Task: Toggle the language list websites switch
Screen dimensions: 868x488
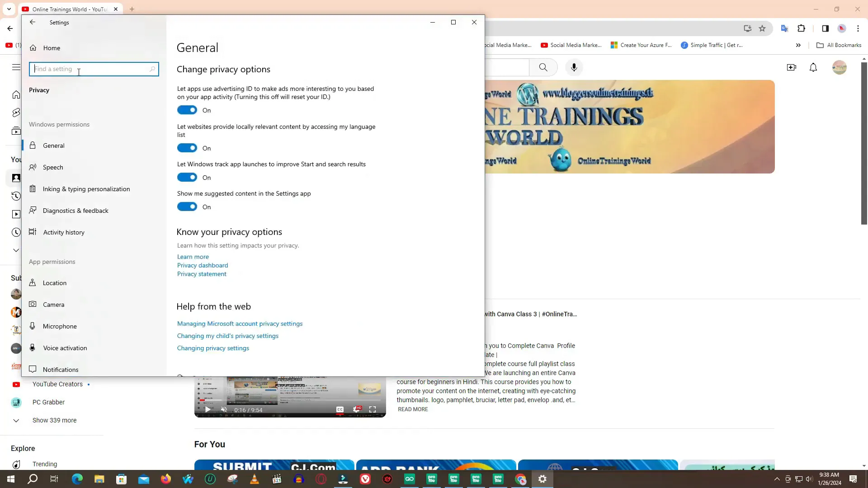Action: pos(187,148)
